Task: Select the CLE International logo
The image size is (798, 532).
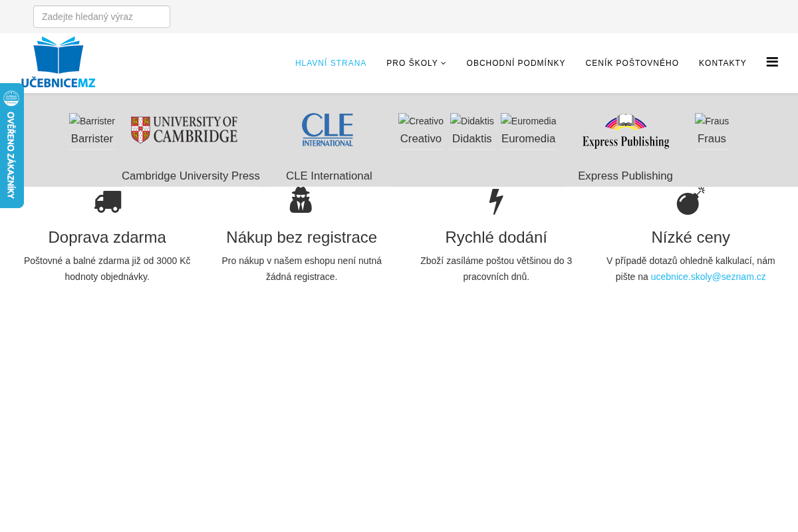Action: coord(328,130)
